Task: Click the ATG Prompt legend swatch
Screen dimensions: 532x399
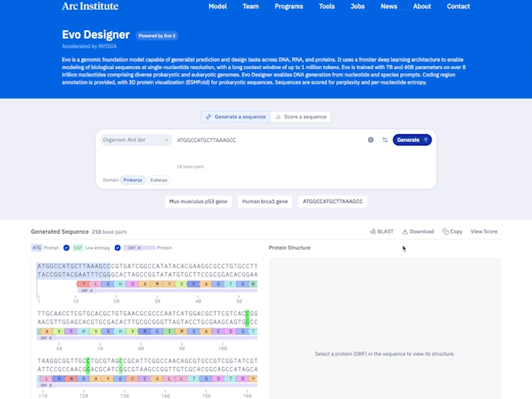Action: tap(36, 248)
